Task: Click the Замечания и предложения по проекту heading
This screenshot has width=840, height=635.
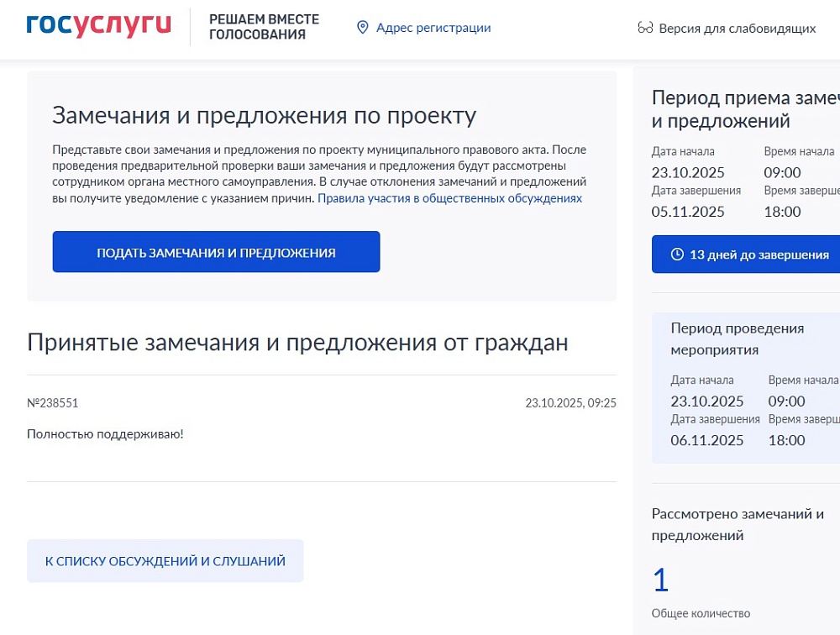Action: pos(264,115)
